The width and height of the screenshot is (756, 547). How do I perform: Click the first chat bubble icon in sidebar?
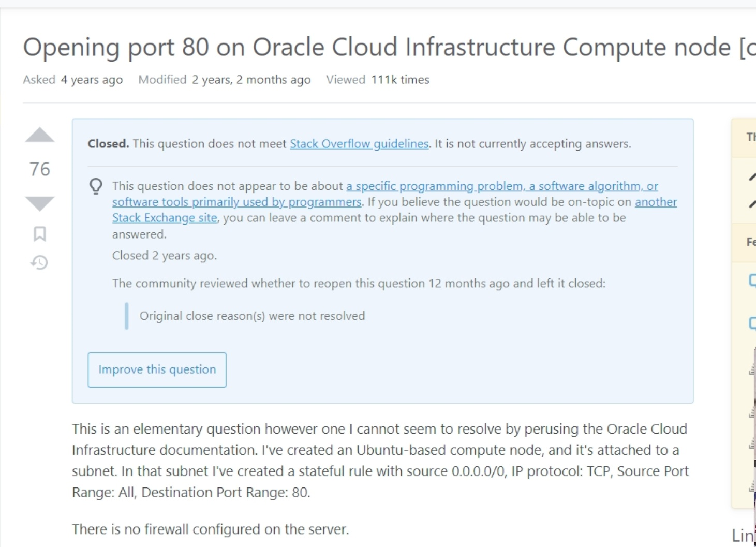coord(752,280)
